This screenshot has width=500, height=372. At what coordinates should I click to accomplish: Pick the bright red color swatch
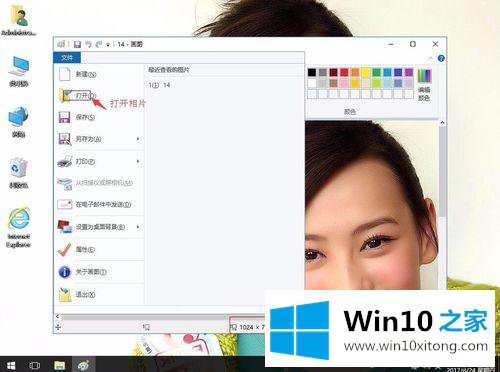344,72
